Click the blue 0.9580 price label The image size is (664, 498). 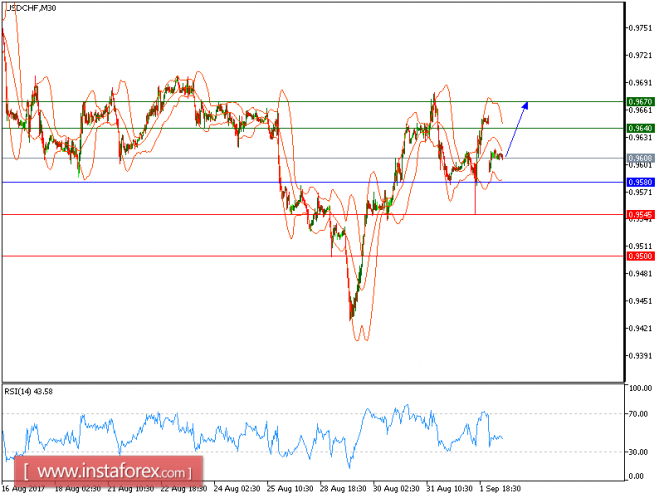click(x=640, y=183)
